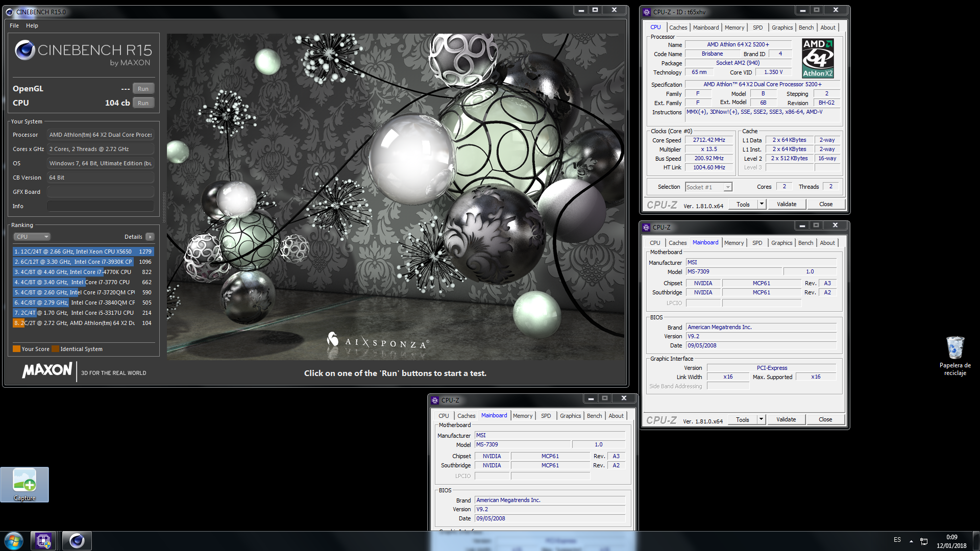Click the panel splitter grip handle
Viewport: 980px width, 551px height.
tap(164, 208)
